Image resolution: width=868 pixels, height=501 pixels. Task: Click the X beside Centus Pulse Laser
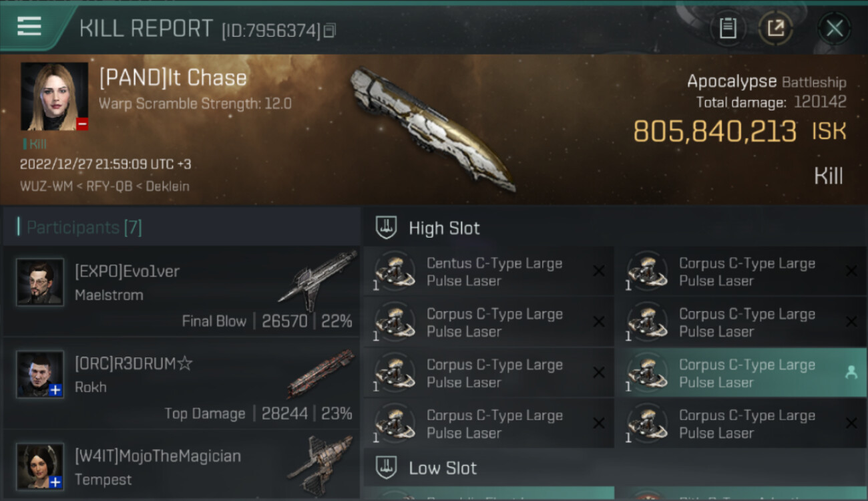tap(599, 271)
